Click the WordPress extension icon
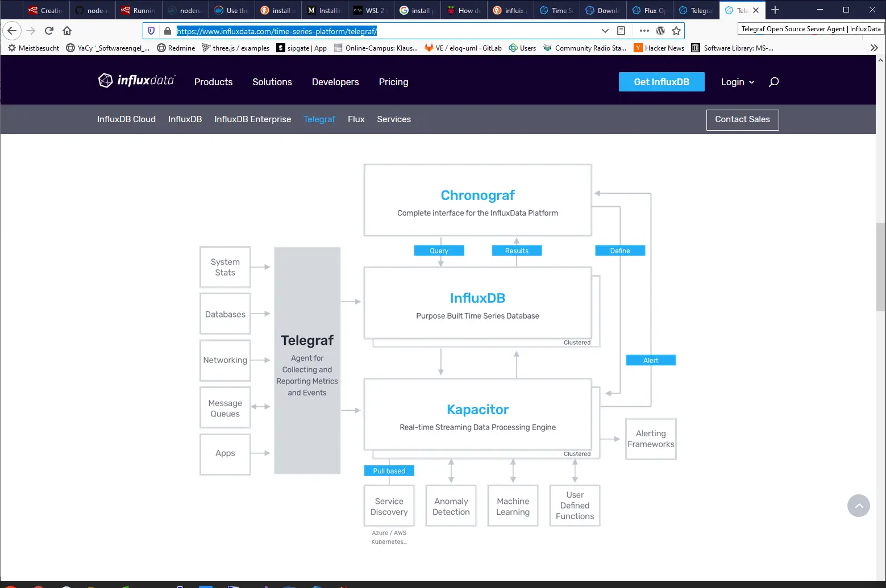 pos(660,31)
